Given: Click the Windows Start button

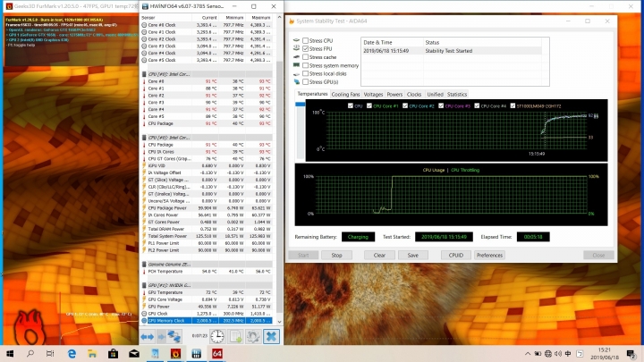Looking at the screenshot, I should click(x=10, y=353).
